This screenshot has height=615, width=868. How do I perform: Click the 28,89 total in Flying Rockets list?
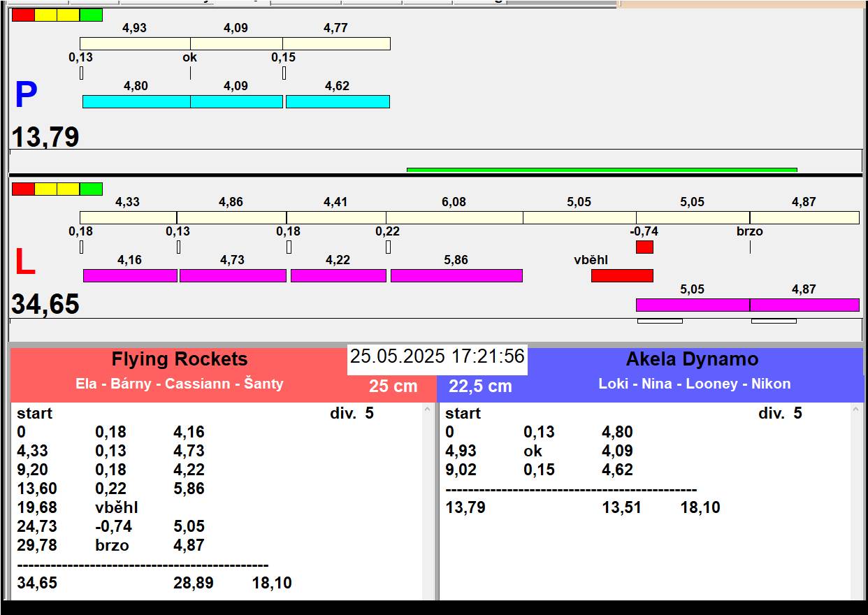194,583
